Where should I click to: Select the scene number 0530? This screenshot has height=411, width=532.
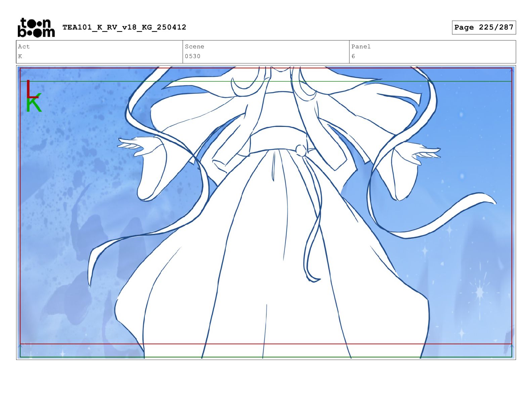tap(192, 56)
